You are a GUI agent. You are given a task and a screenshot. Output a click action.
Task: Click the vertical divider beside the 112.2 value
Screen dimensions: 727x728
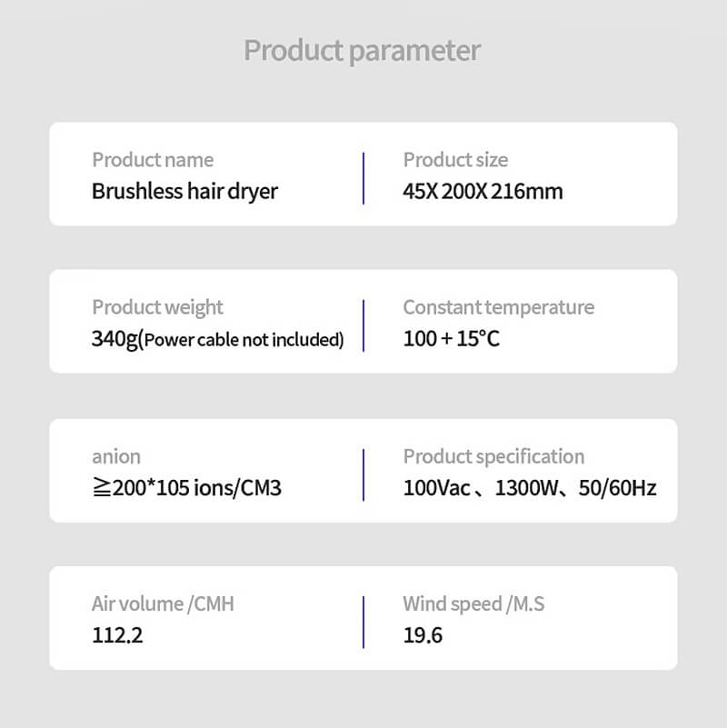coord(363,622)
